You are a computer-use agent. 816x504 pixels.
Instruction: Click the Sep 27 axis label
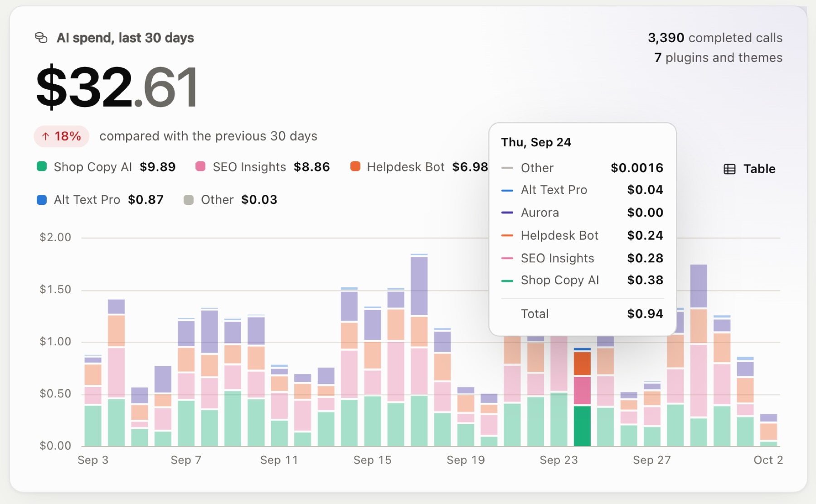coord(651,460)
